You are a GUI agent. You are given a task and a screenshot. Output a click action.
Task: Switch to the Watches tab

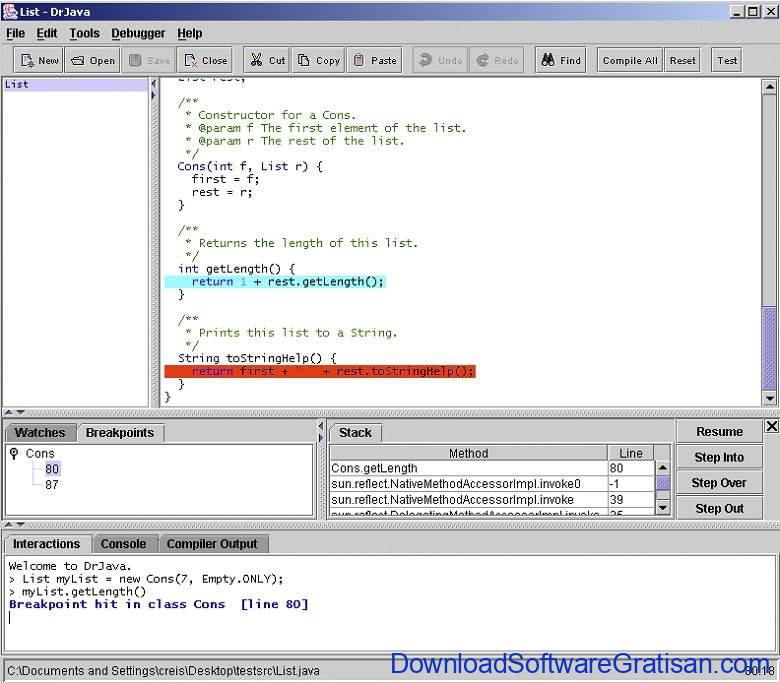click(x=40, y=433)
